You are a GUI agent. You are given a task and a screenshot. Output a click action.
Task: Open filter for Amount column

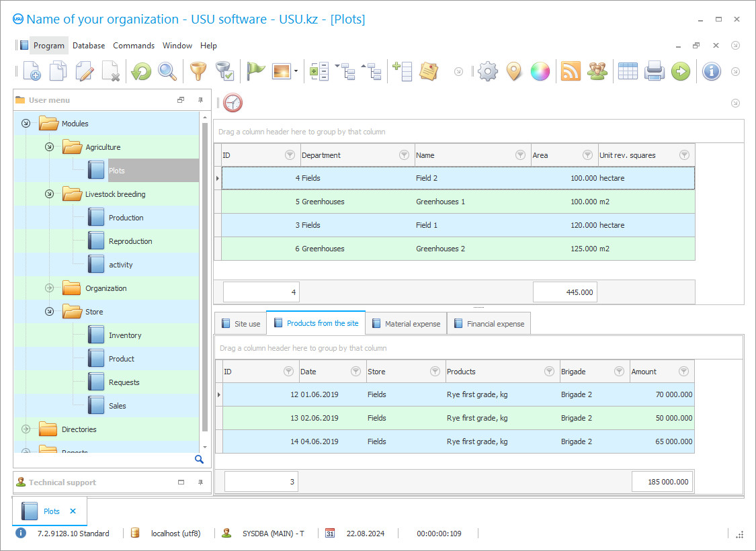[683, 371]
